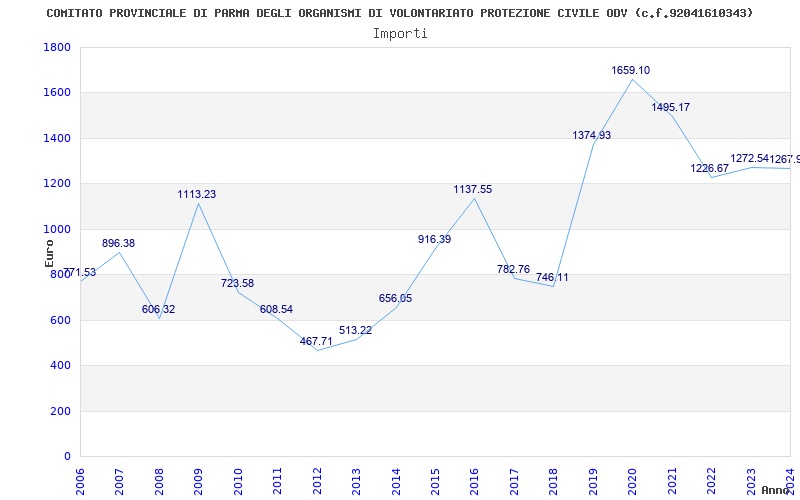The height and width of the screenshot is (500, 800).
Task: Click the 2021 year label
Action: click(672, 481)
